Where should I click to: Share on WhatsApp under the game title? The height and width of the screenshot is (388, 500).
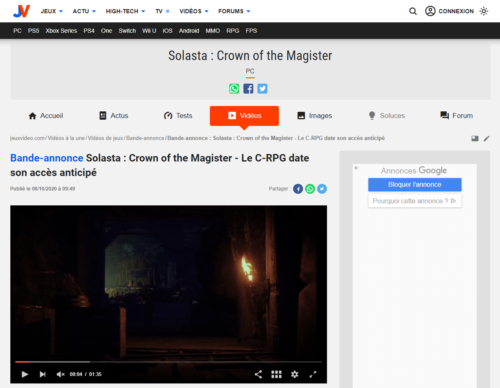234,89
